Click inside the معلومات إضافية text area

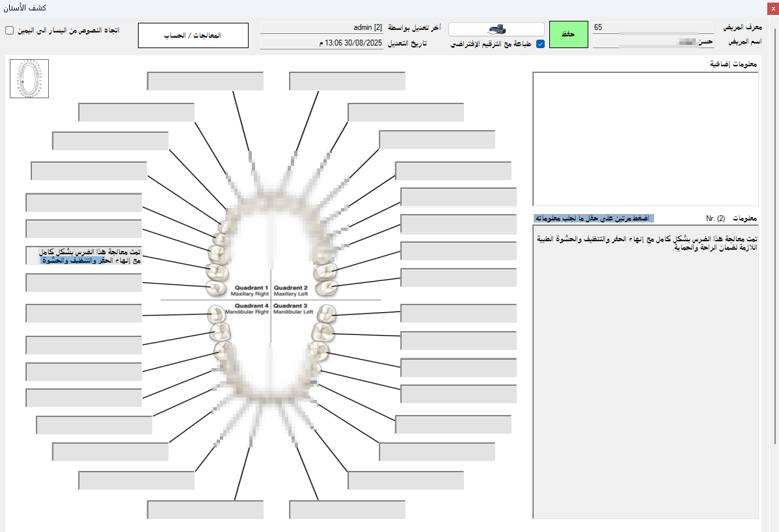click(645, 139)
